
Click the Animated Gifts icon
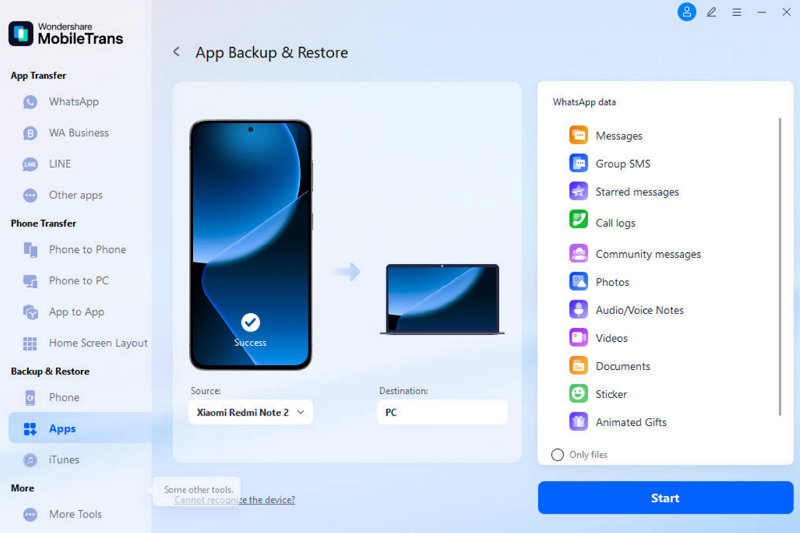pyautogui.click(x=578, y=422)
